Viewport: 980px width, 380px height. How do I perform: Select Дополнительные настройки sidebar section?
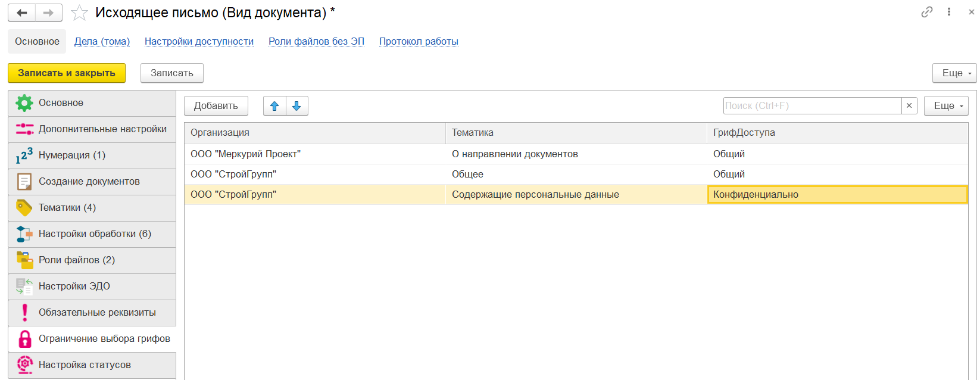tap(92, 129)
